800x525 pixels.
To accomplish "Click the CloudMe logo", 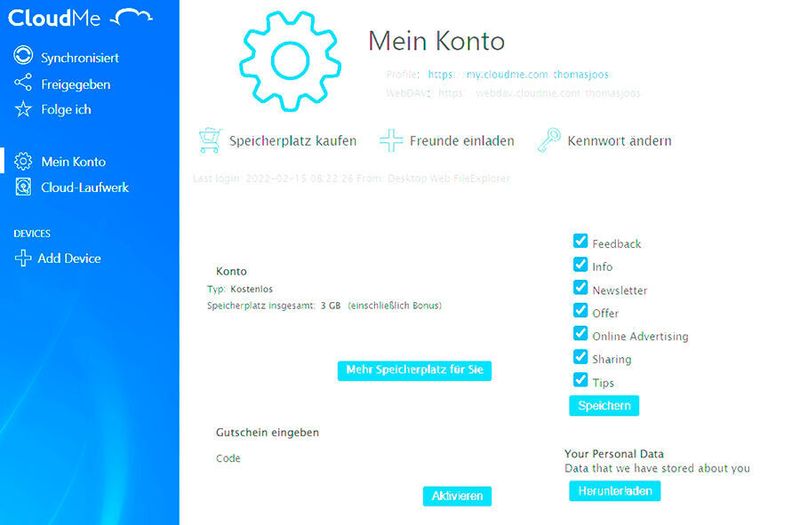I will point(80,18).
